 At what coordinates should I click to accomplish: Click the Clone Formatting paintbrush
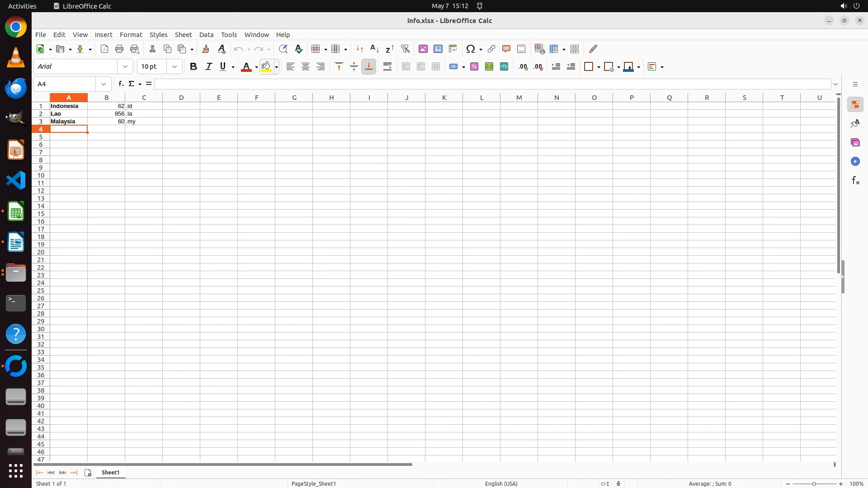click(x=206, y=49)
